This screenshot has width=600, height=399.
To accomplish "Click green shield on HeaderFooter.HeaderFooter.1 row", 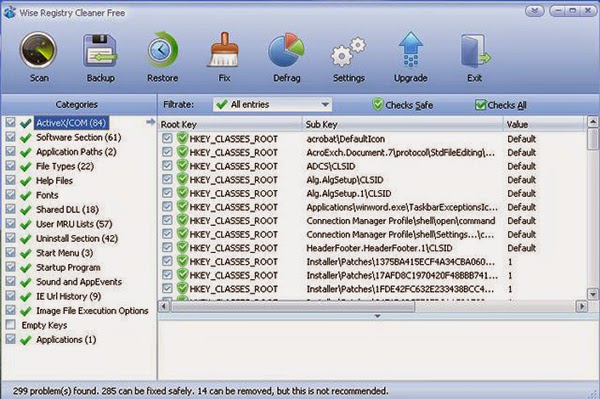I will [183, 248].
